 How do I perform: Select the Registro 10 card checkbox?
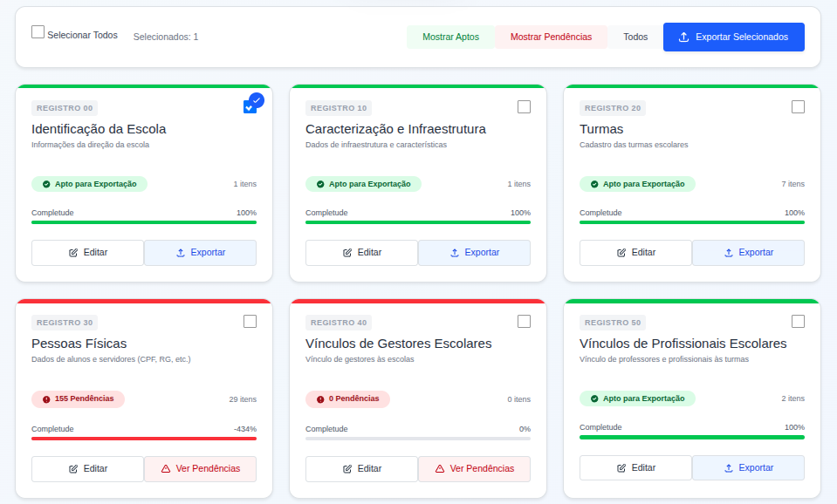(x=525, y=106)
